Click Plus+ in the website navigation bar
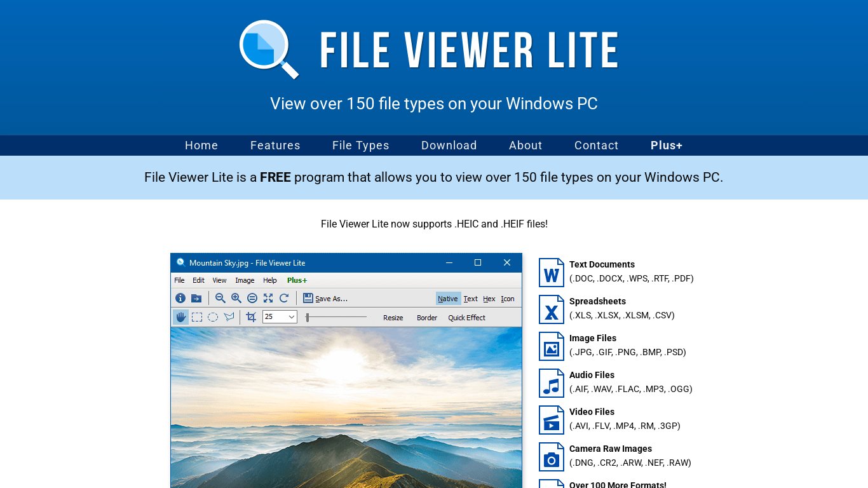868x488 pixels. tap(667, 146)
